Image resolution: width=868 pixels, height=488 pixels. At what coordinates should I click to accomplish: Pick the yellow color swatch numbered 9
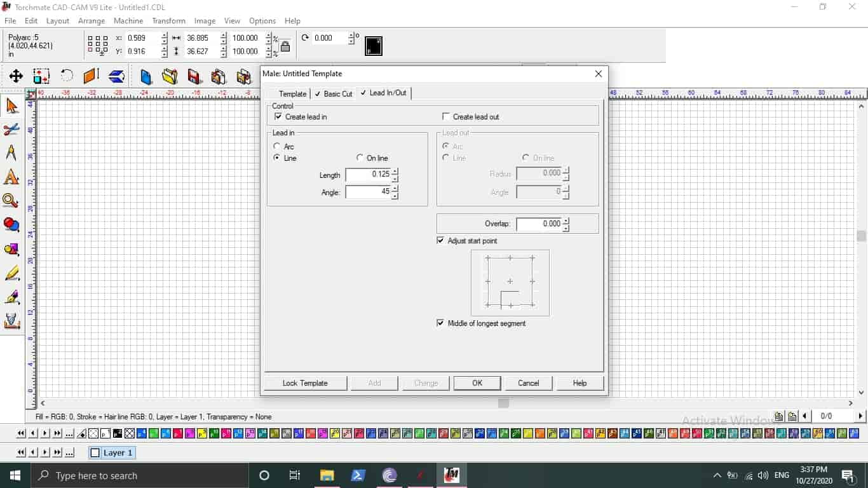point(202,434)
